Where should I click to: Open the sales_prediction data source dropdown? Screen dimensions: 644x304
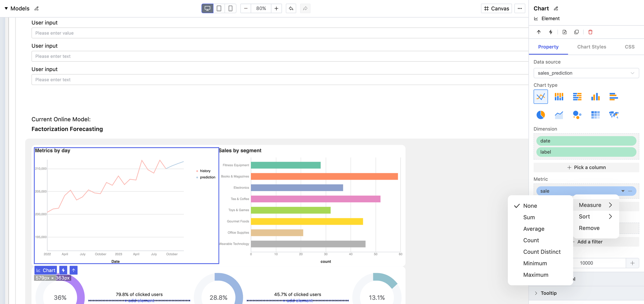(x=586, y=73)
